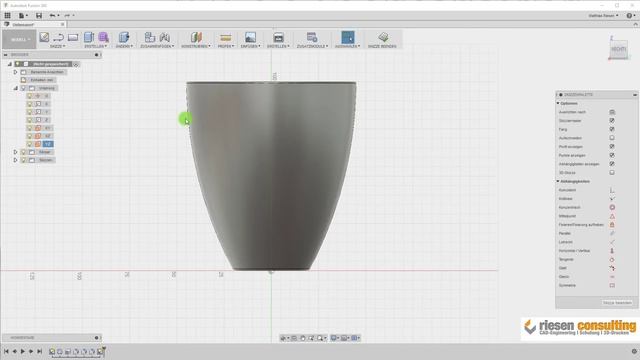Screen dimensions: 640x360
Task: Click the Auswählen selection tool icon
Action: point(348,37)
